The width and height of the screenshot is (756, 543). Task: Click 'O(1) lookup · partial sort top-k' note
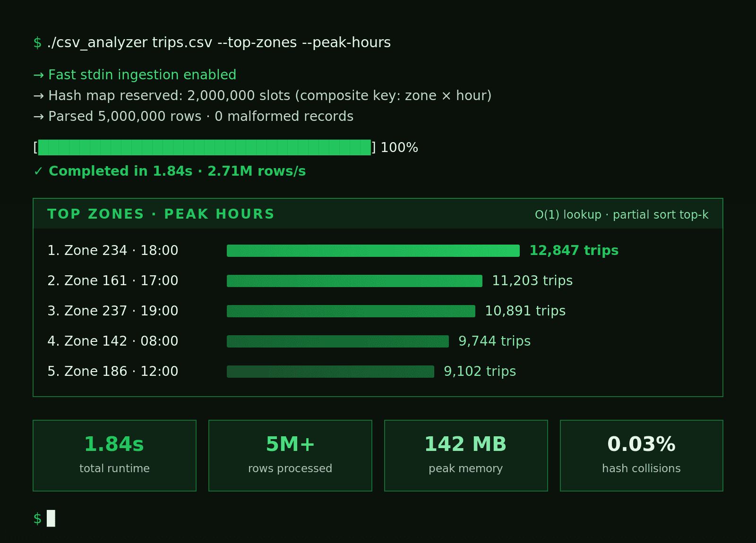621,215
